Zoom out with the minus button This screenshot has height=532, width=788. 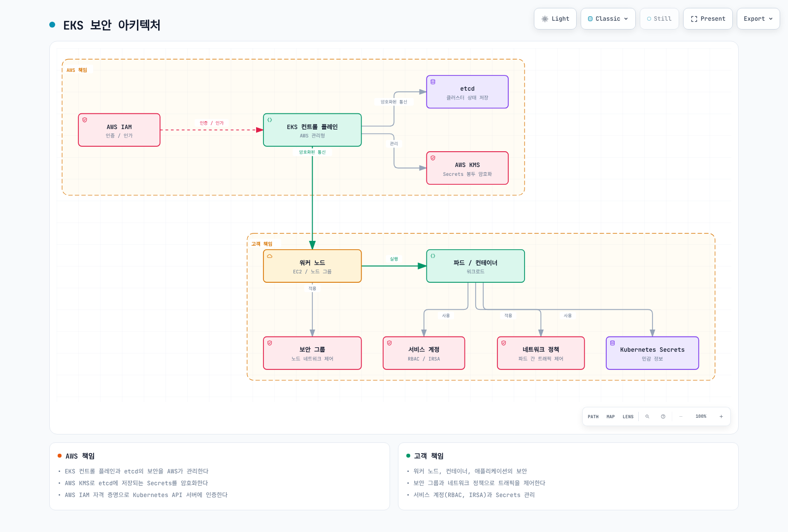[x=681, y=417]
